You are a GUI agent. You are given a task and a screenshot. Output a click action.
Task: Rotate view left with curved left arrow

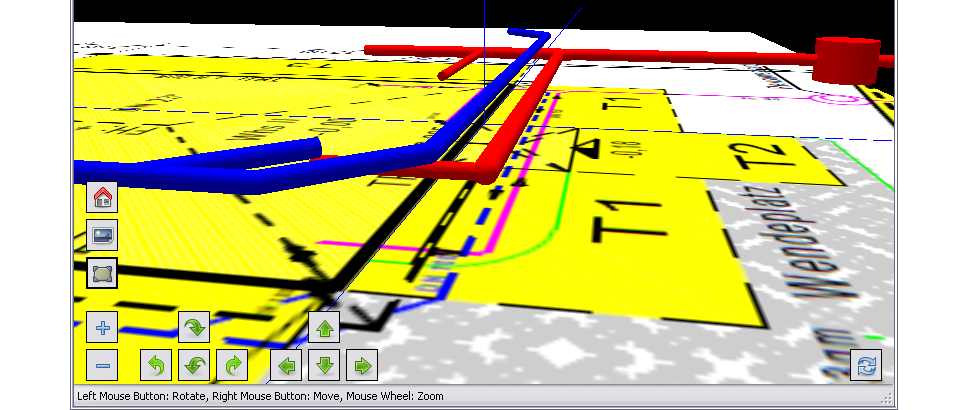click(x=156, y=365)
